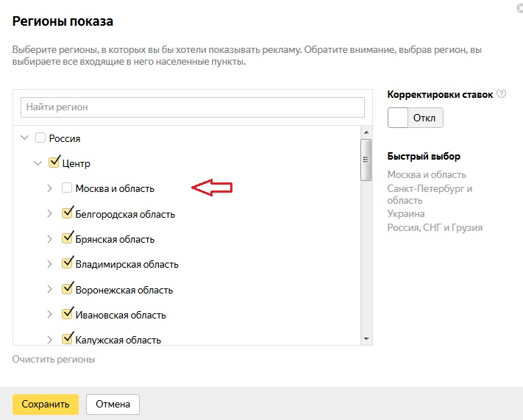Toggle the Корректировки ставок switch

coord(416,118)
